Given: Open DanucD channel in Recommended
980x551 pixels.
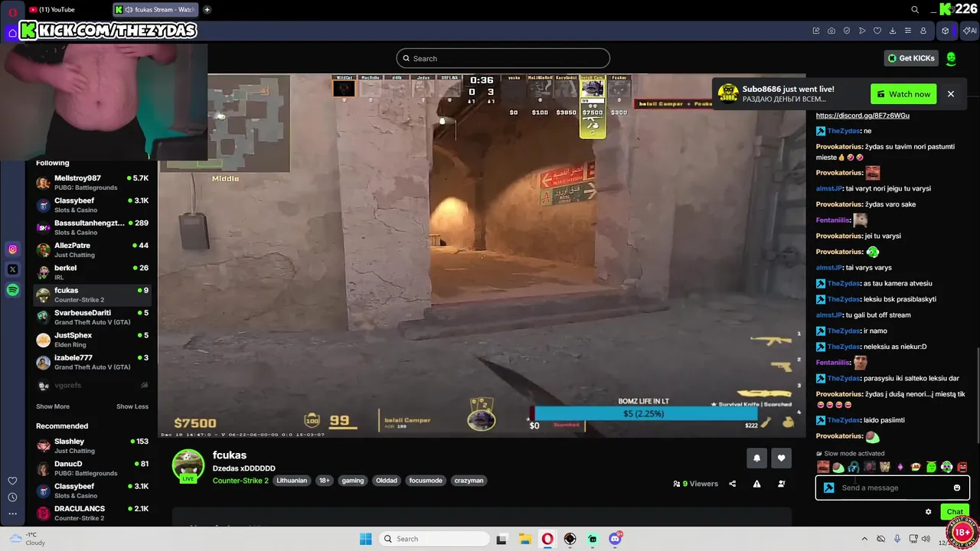Looking at the screenshot, I should point(92,468).
